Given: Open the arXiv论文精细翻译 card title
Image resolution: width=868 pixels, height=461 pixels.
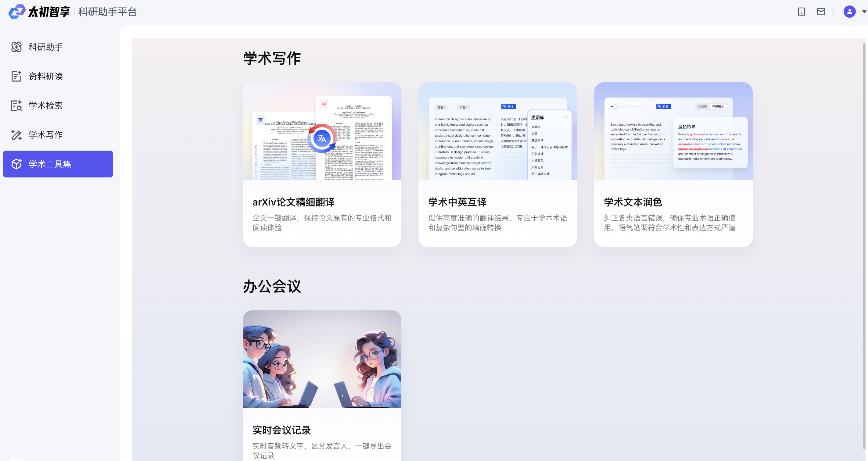Looking at the screenshot, I should tap(293, 202).
